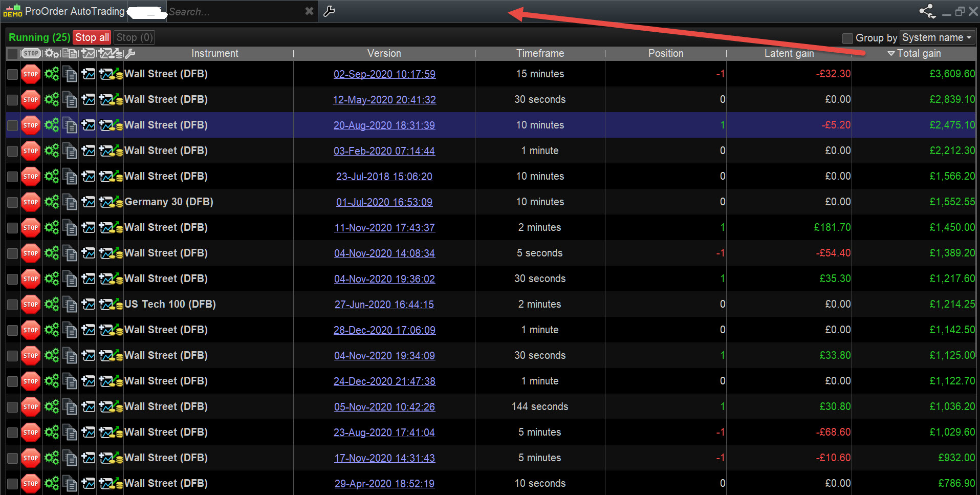Select the 144 seconds timeframe cell
The width and height of the screenshot is (980, 495).
pyautogui.click(x=540, y=406)
